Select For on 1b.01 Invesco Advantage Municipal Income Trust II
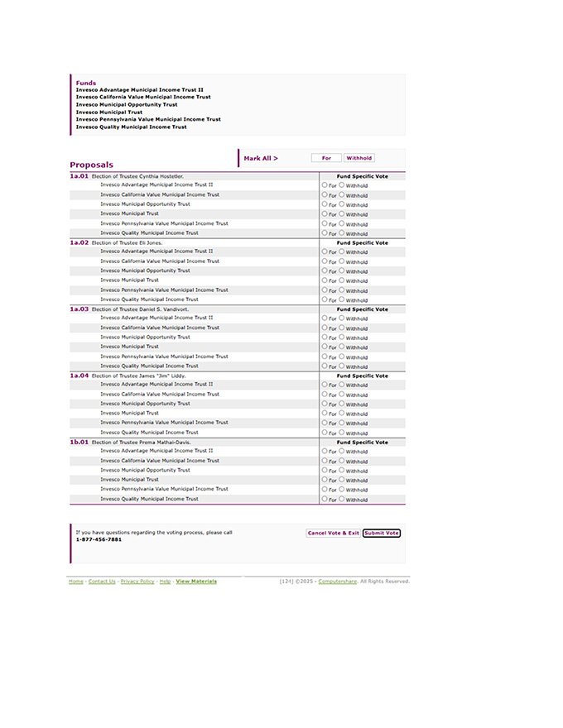The width and height of the screenshot is (563, 728). point(325,451)
